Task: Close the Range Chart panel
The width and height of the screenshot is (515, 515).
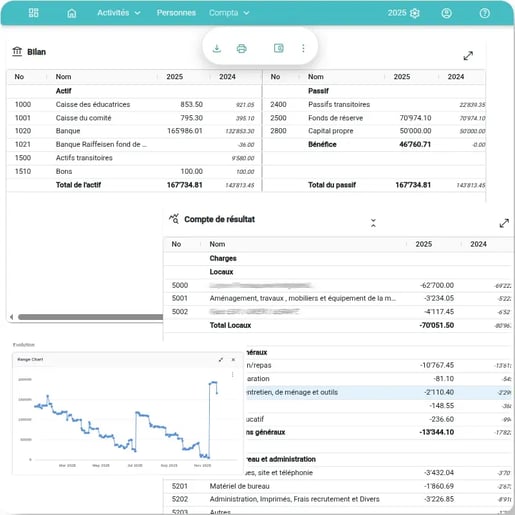Action: (233, 360)
